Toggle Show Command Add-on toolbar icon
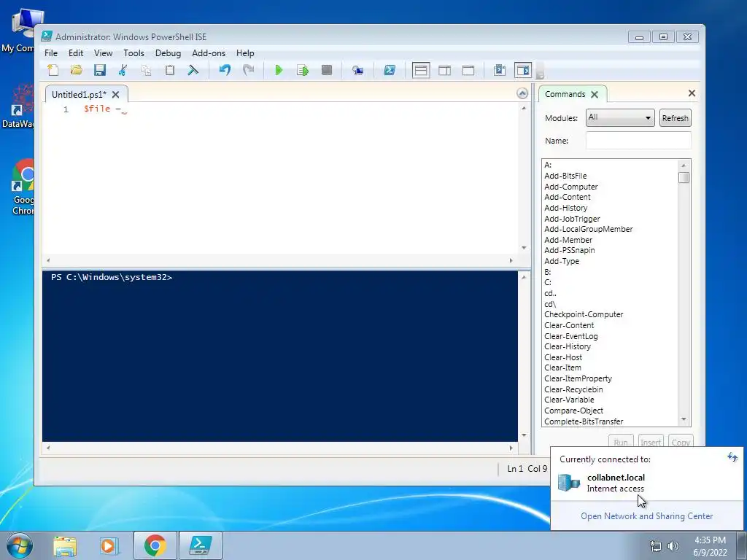This screenshot has width=747, height=560. pyautogui.click(x=523, y=71)
